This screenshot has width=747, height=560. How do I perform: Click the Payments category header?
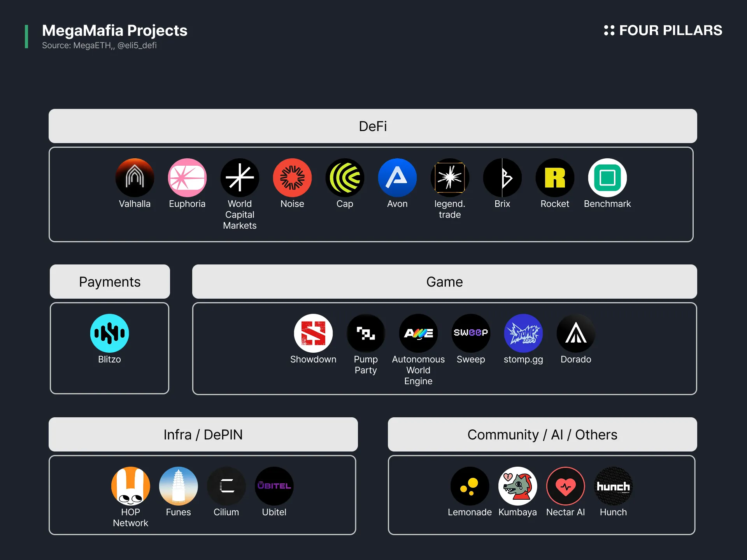(x=110, y=282)
